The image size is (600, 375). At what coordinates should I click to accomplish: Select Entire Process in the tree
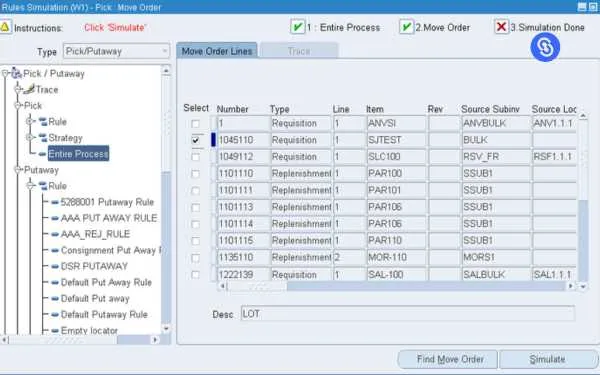tap(78, 154)
